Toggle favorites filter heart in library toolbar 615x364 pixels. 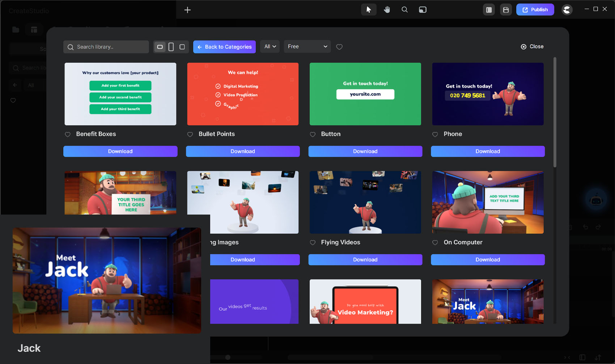[339, 47]
